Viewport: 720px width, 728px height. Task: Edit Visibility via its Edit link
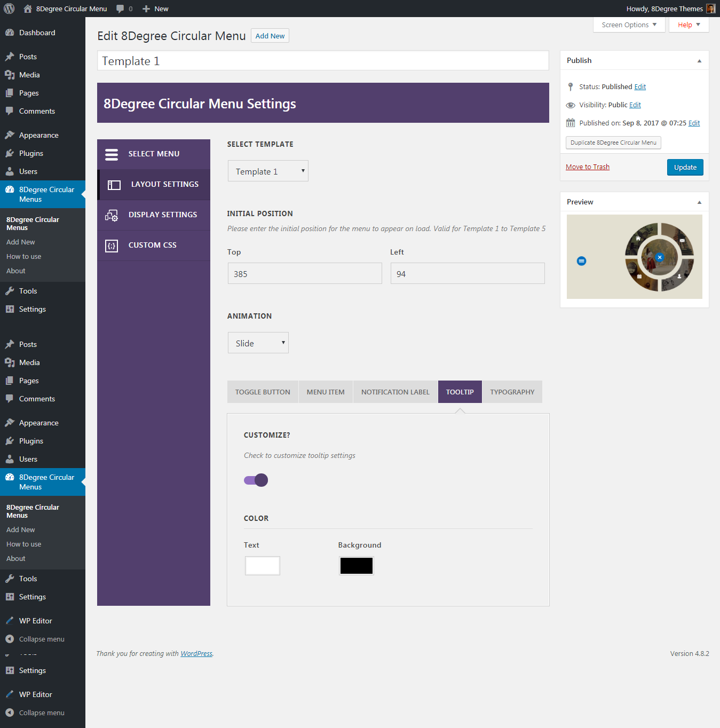pyautogui.click(x=635, y=105)
